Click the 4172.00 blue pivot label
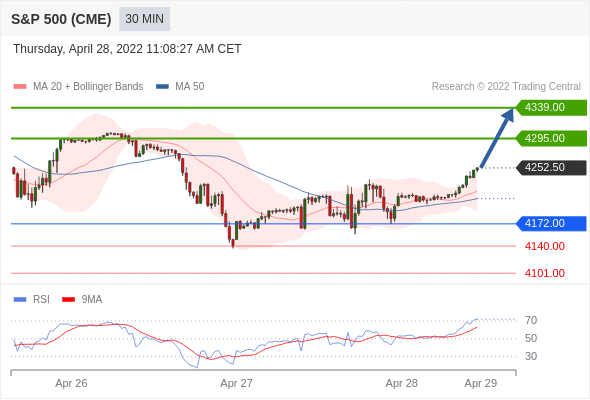 pyautogui.click(x=551, y=224)
